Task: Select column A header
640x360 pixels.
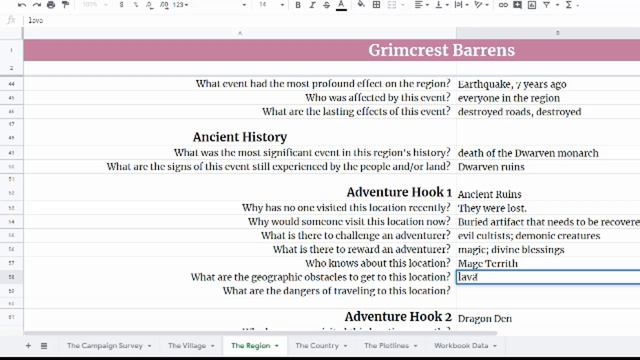Action: tap(240, 33)
